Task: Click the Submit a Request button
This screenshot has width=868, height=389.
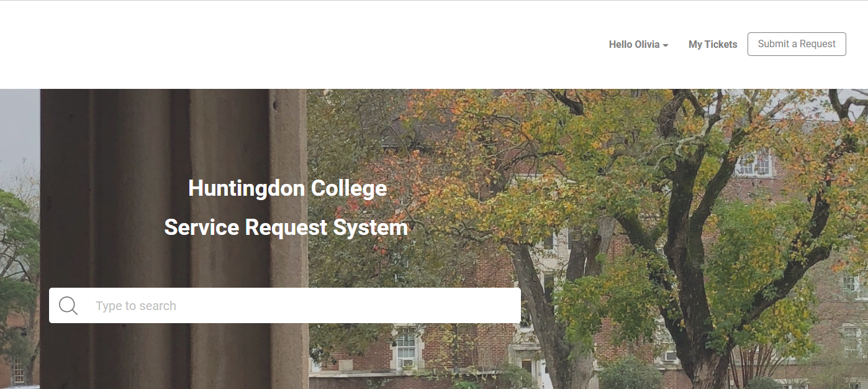Action: [797, 44]
